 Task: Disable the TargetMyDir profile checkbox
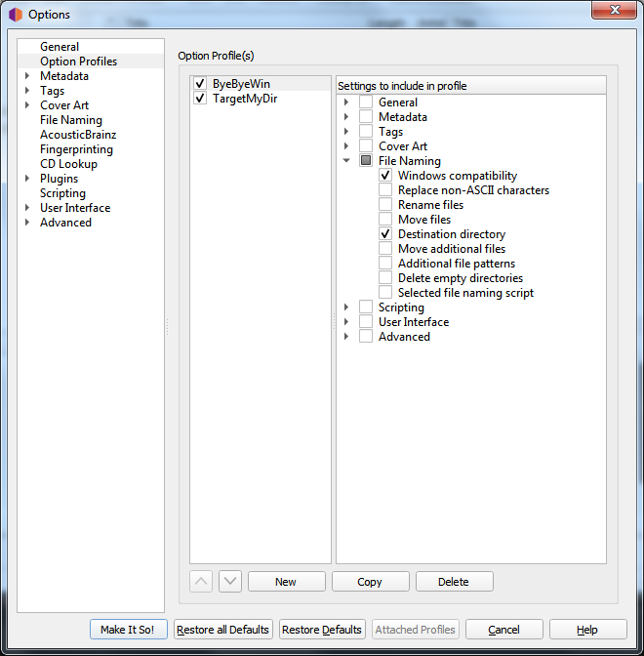200,99
